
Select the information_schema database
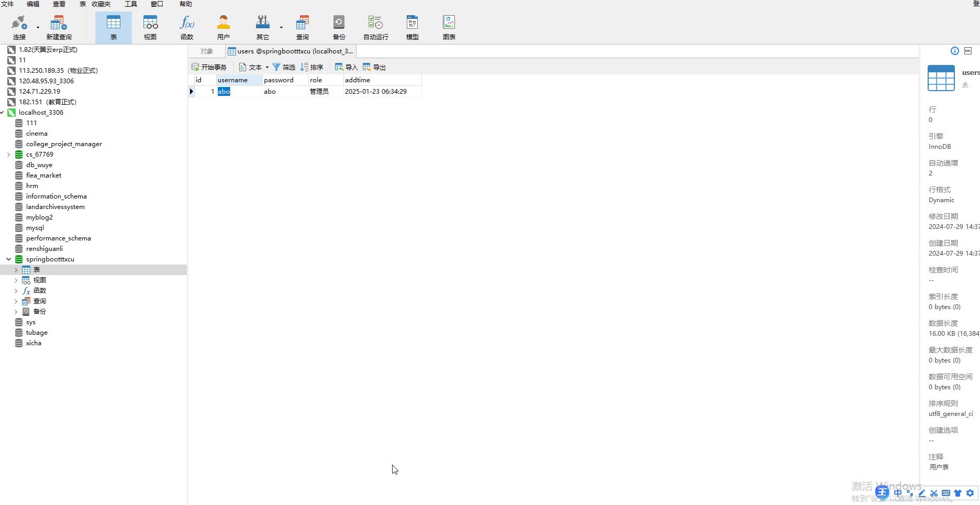[x=56, y=196]
